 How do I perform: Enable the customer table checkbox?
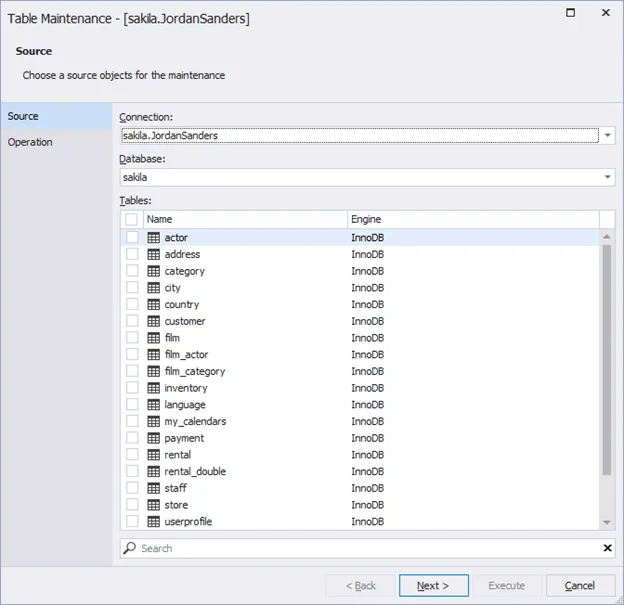pyautogui.click(x=132, y=321)
